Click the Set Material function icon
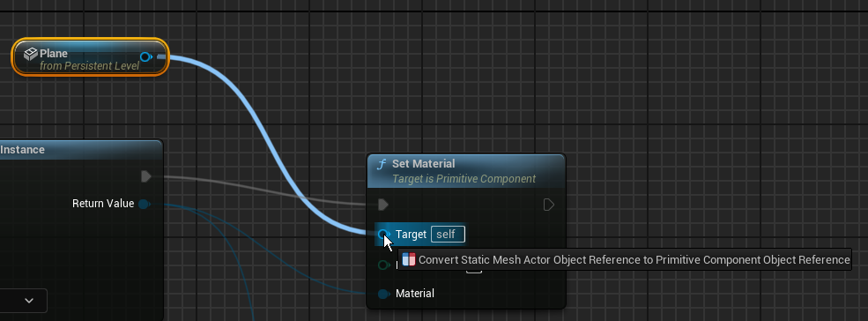868x321 pixels. coord(382,164)
